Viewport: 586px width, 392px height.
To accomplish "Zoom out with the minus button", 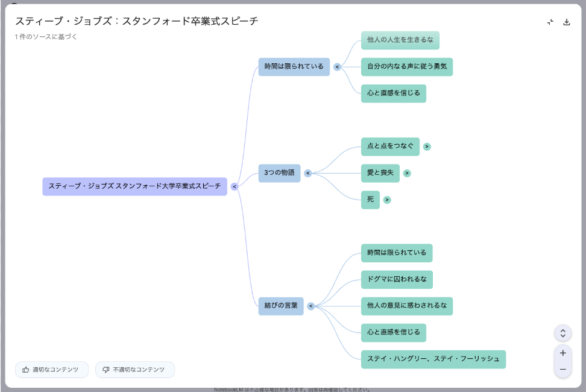I will pyautogui.click(x=563, y=369).
